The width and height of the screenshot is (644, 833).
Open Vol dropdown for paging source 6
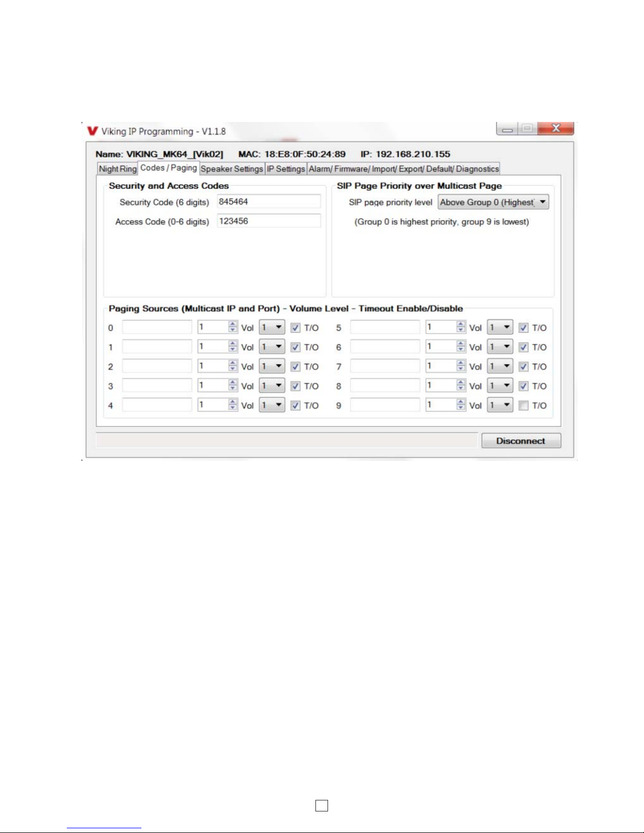[x=500, y=347]
